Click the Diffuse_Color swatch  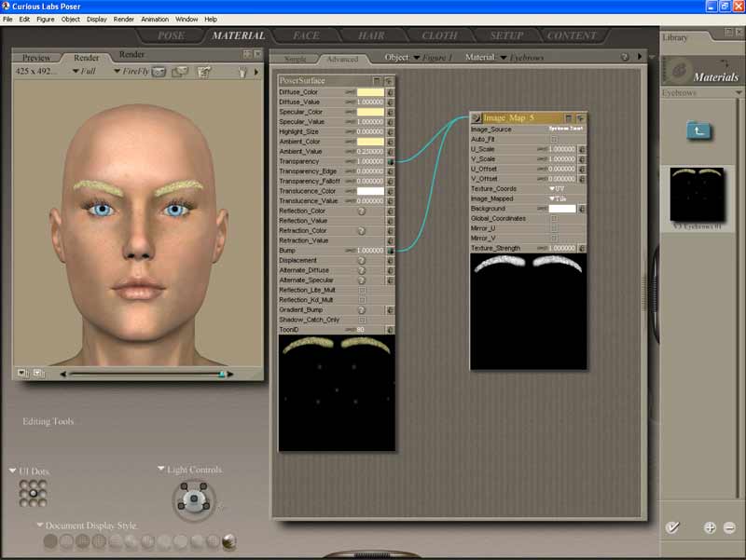pyautogui.click(x=369, y=92)
